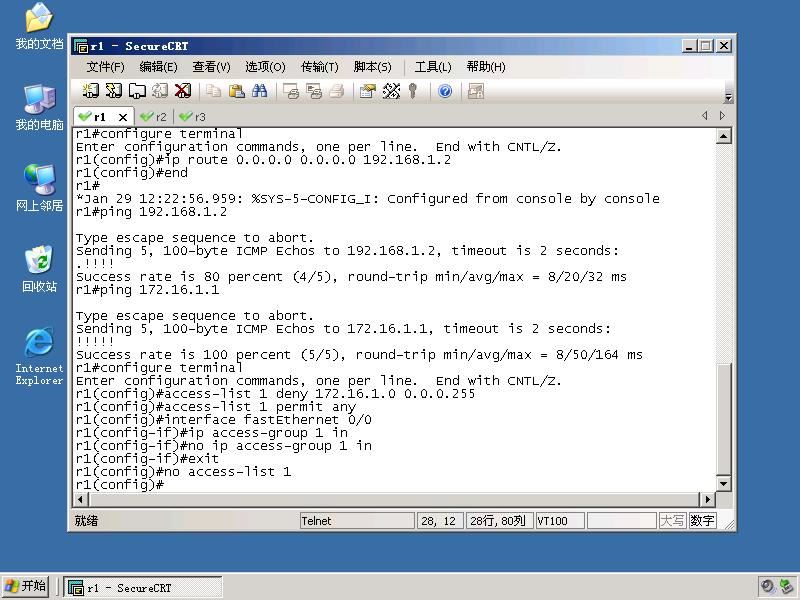Select the 回收站 recycle bin icon
Image resolution: width=800 pixels, height=600 pixels.
click(x=39, y=269)
